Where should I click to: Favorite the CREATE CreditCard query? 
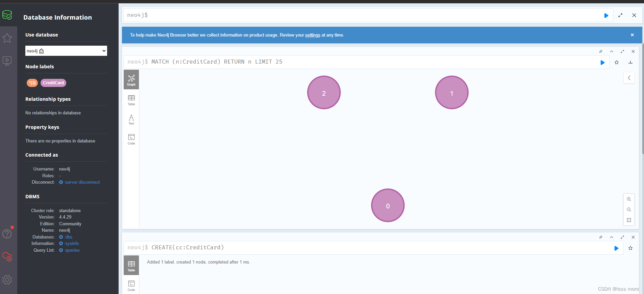(630, 248)
